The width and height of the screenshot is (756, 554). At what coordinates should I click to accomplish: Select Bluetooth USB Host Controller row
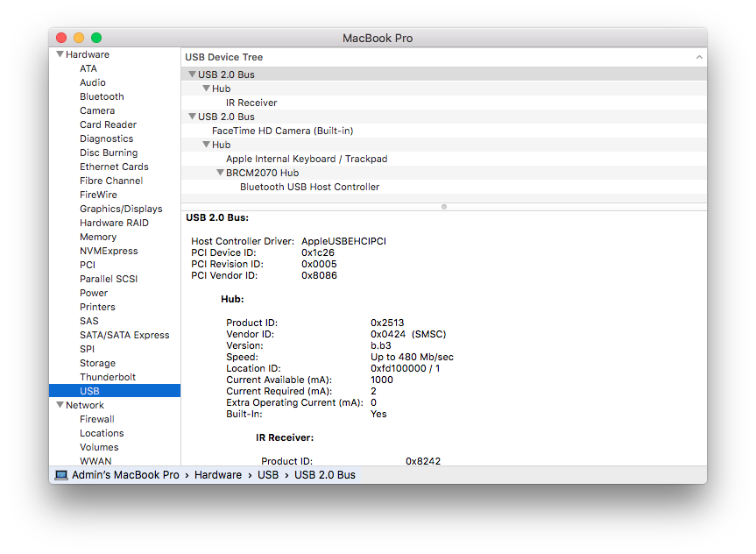[444, 187]
